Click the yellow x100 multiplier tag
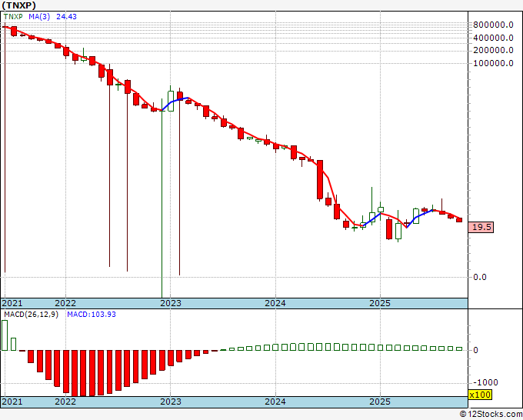This screenshot has width=523, height=420. click(x=480, y=395)
